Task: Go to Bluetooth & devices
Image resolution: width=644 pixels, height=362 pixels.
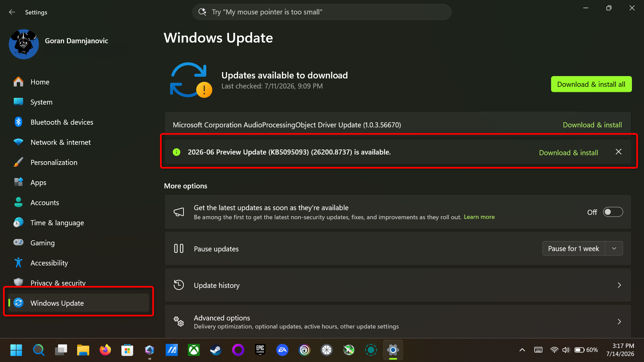Action: [x=78, y=122]
